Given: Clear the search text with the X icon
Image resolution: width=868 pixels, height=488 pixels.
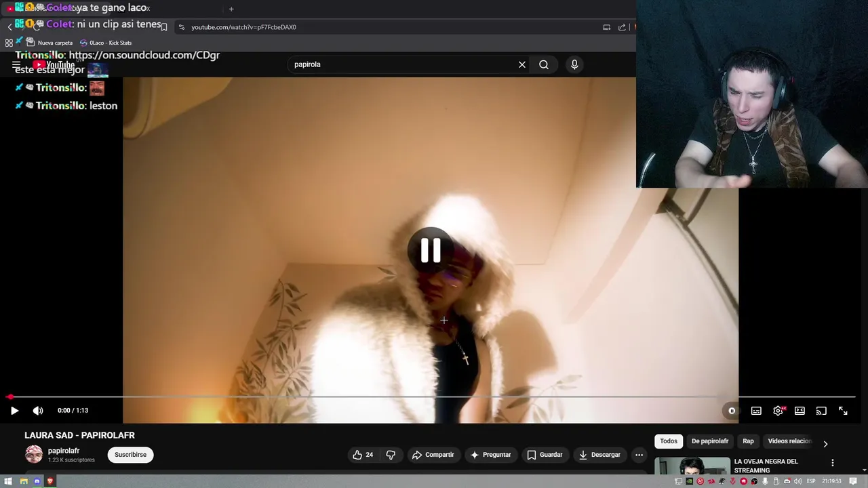Looking at the screenshot, I should click(x=522, y=64).
